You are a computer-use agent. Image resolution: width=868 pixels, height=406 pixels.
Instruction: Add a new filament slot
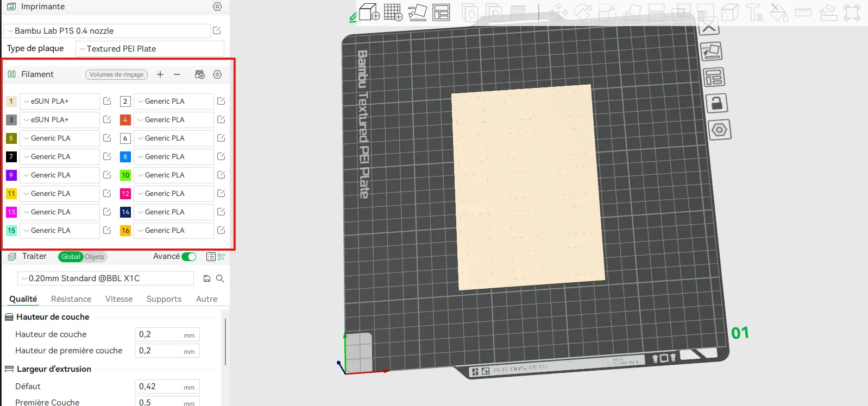(160, 74)
